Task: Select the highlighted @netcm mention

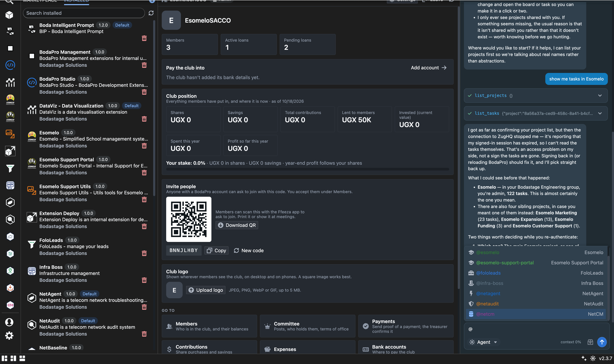Action: [536, 314]
